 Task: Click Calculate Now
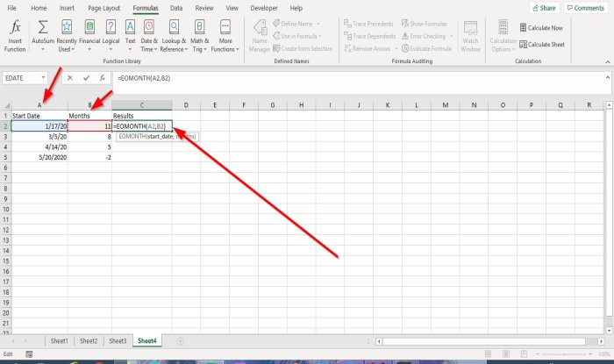tap(541, 28)
